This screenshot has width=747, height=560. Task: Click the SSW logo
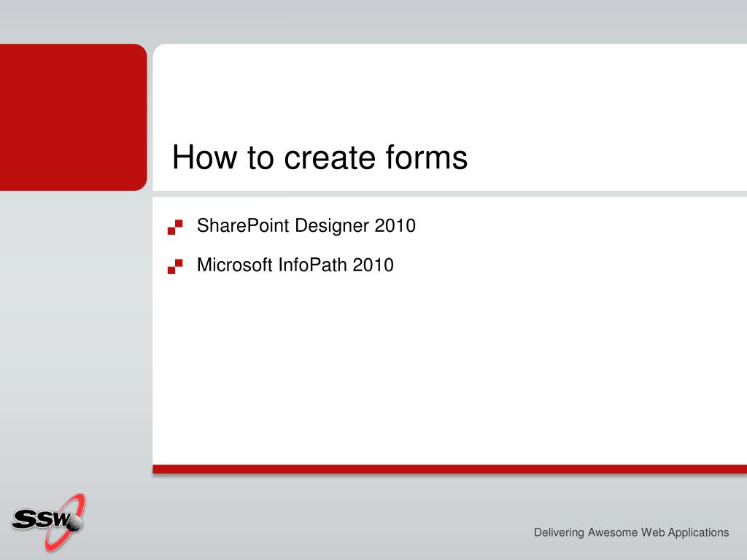pyautogui.click(x=48, y=522)
